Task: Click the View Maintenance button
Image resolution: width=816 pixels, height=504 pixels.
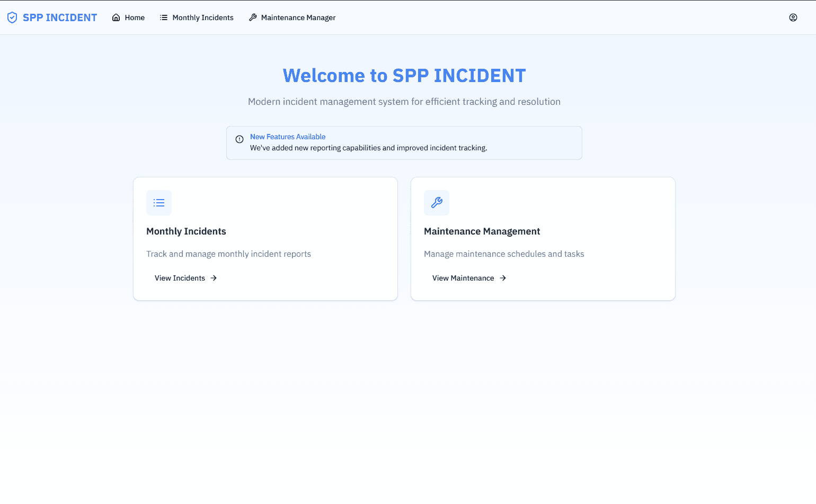Action: [469, 278]
